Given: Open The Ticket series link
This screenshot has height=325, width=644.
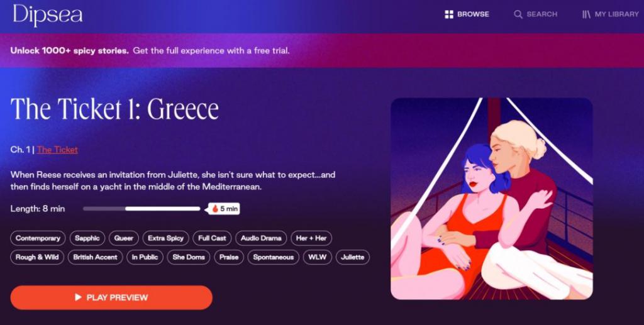Looking at the screenshot, I should [x=57, y=150].
